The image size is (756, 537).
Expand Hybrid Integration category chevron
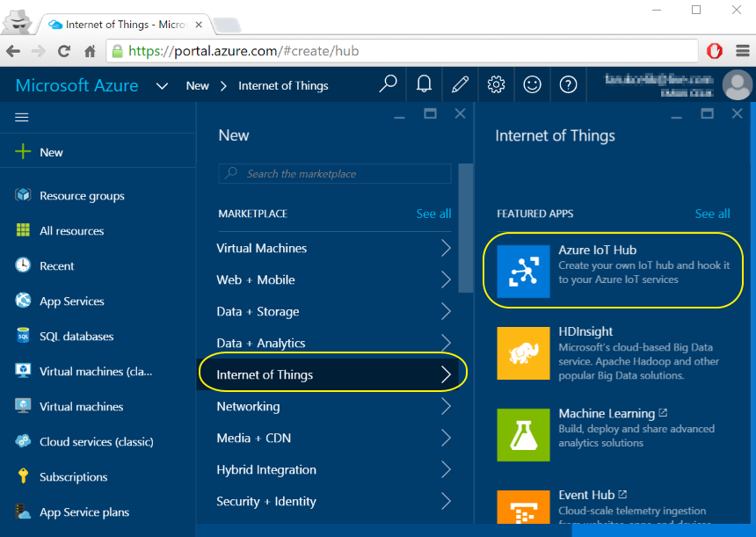446,469
